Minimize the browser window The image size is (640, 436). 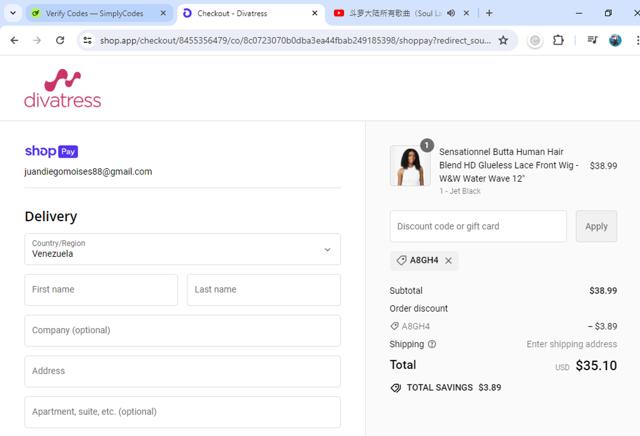(x=579, y=13)
